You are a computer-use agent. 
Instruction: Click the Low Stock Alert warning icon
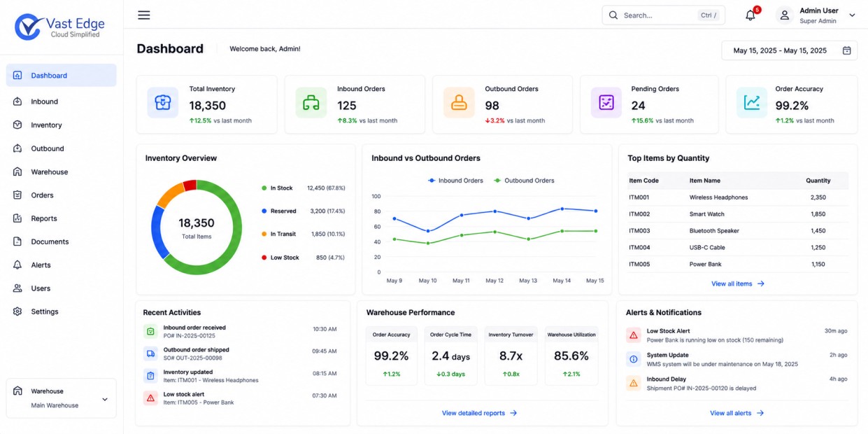[x=634, y=335]
